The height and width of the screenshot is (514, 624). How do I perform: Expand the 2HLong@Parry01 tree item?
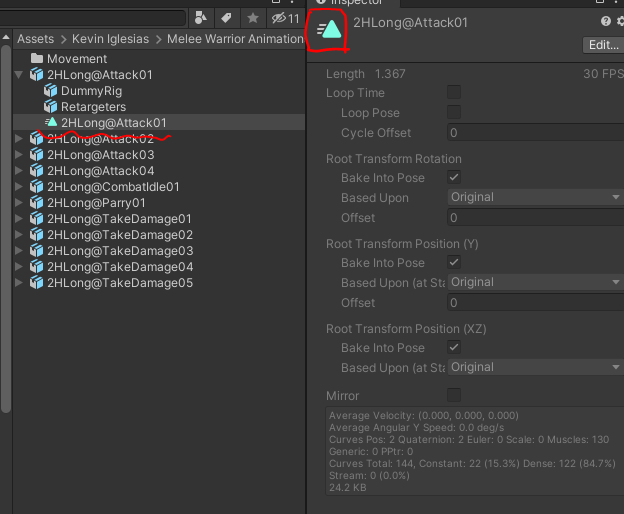pyautogui.click(x=18, y=203)
